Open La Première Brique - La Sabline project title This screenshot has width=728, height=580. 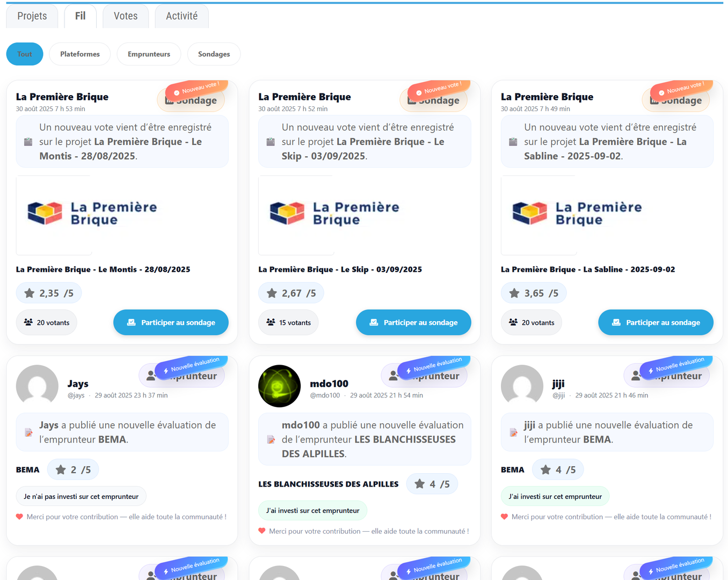coord(588,270)
